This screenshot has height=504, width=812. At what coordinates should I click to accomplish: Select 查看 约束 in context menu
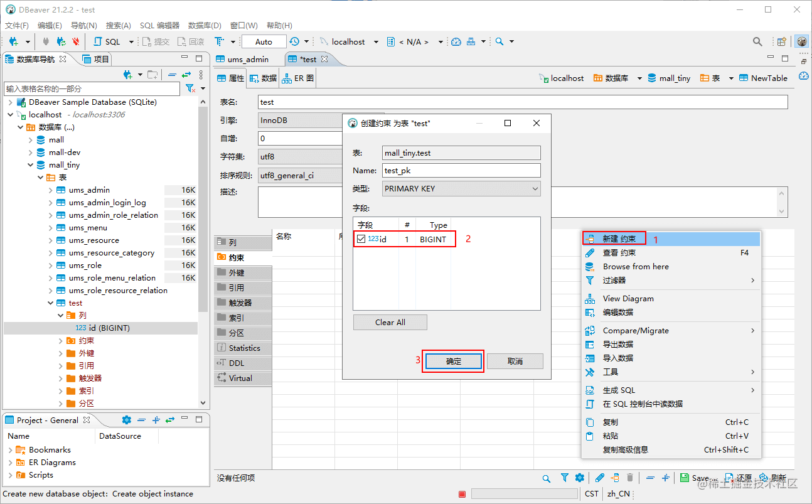click(x=671, y=252)
